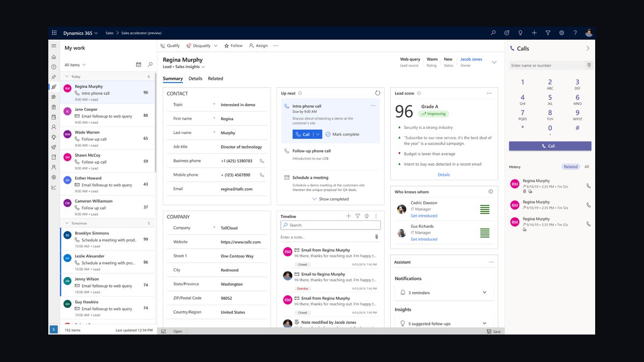Open the dial pad icon in Calls search
The width and height of the screenshot is (644, 362).
[x=589, y=65]
